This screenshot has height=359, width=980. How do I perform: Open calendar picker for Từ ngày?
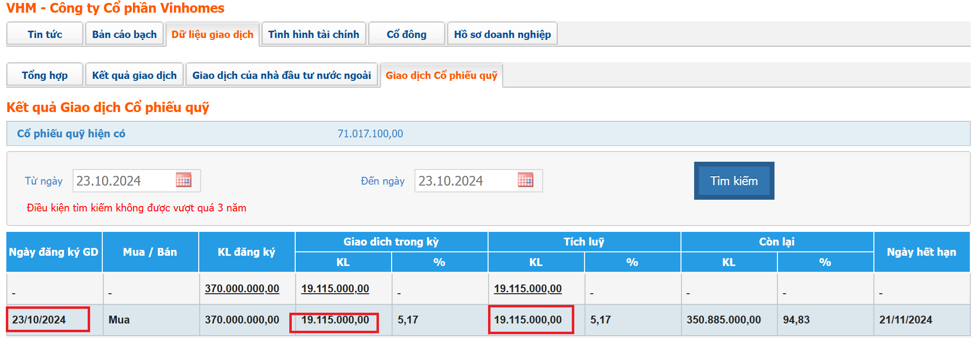point(184,180)
